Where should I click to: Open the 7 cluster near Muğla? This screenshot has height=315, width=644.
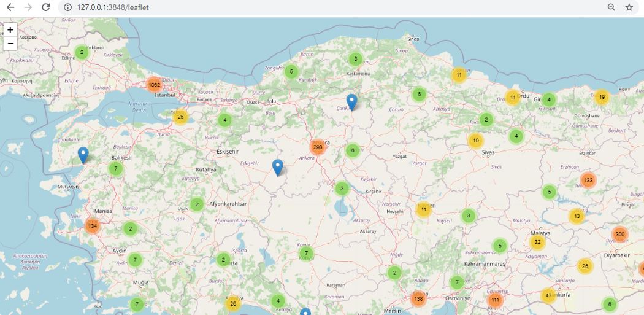point(137,305)
